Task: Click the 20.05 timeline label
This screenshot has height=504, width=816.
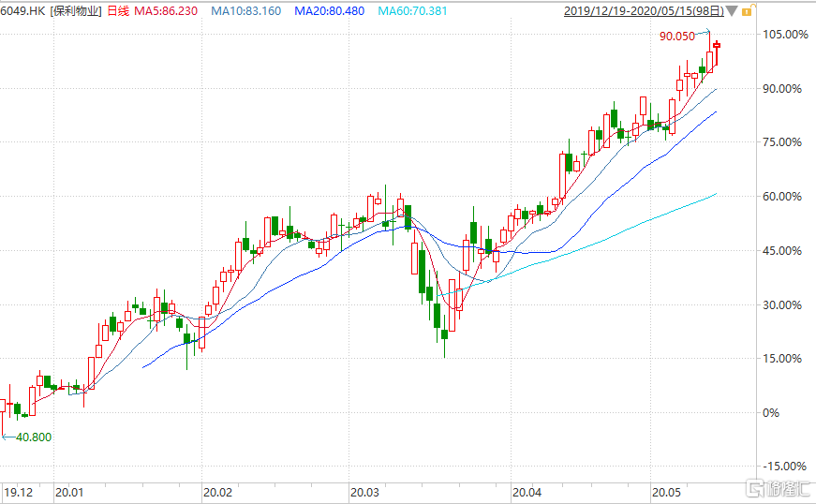Action: 665,491
